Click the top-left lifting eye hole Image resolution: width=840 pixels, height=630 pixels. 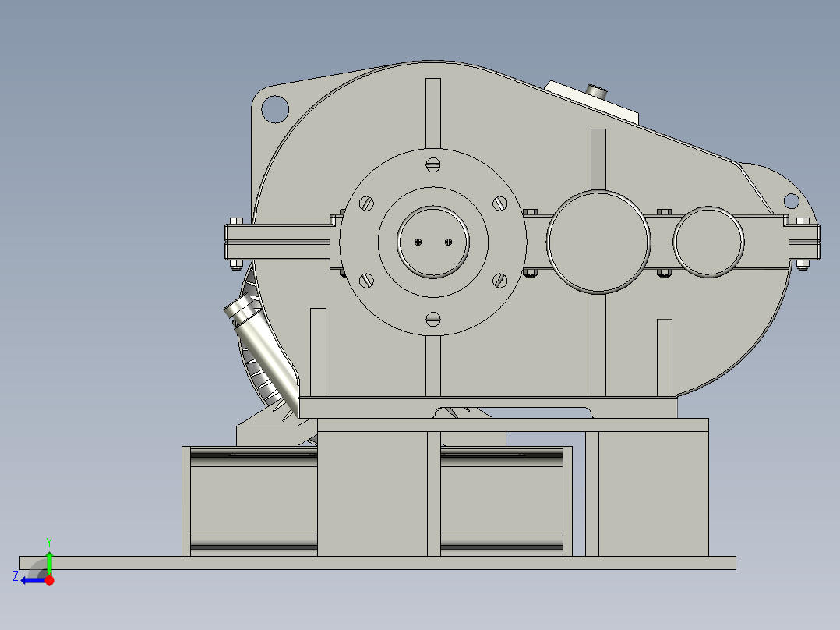(x=277, y=109)
